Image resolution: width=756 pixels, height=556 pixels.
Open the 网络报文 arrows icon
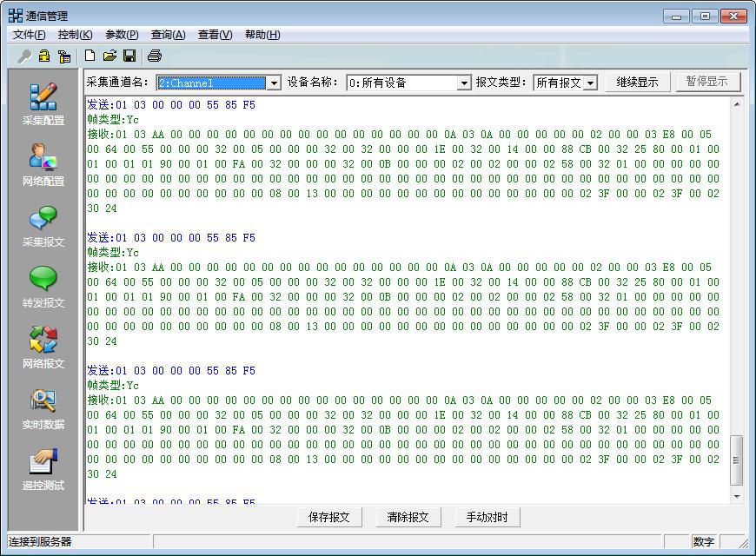pos(43,339)
